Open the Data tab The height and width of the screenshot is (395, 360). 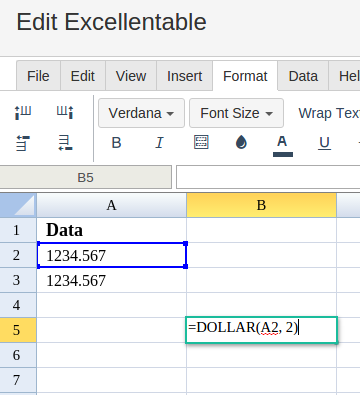[303, 76]
